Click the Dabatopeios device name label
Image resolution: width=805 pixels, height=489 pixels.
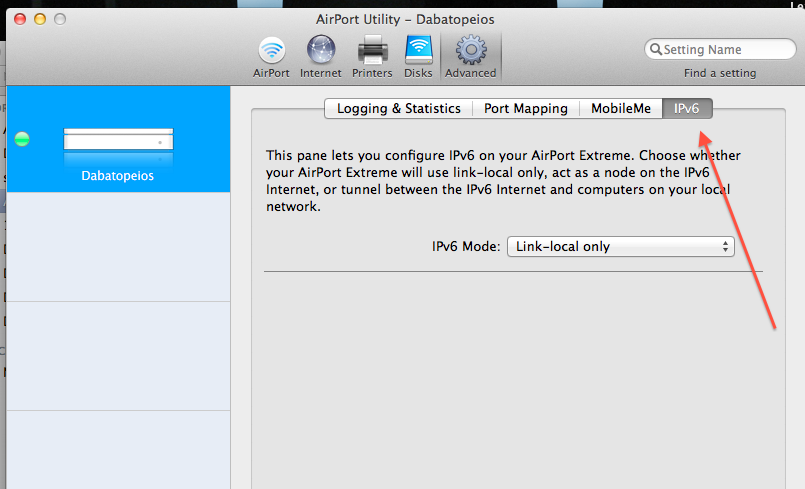tap(118, 176)
